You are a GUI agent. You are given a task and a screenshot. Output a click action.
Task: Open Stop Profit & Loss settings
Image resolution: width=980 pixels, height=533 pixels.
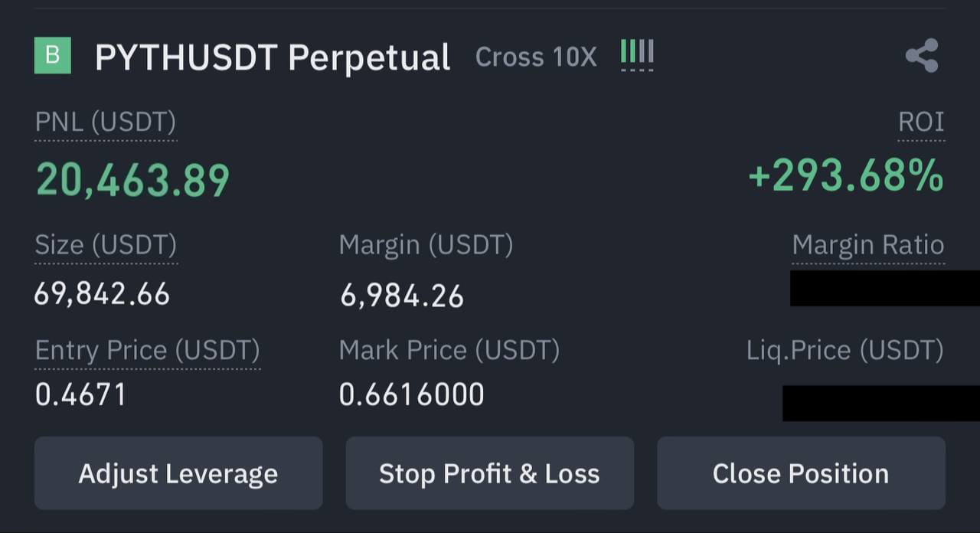(x=489, y=473)
